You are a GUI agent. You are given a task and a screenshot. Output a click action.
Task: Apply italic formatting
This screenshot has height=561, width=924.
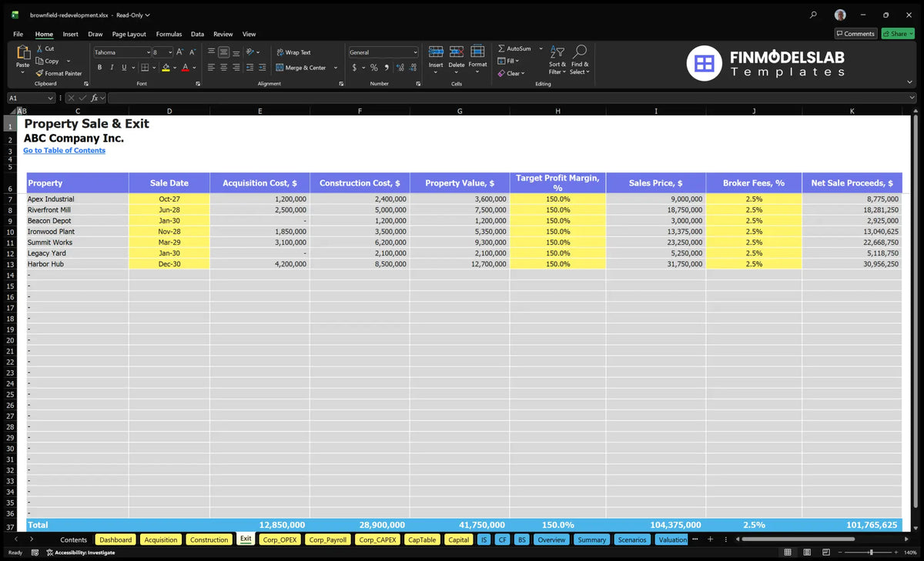[112, 68]
